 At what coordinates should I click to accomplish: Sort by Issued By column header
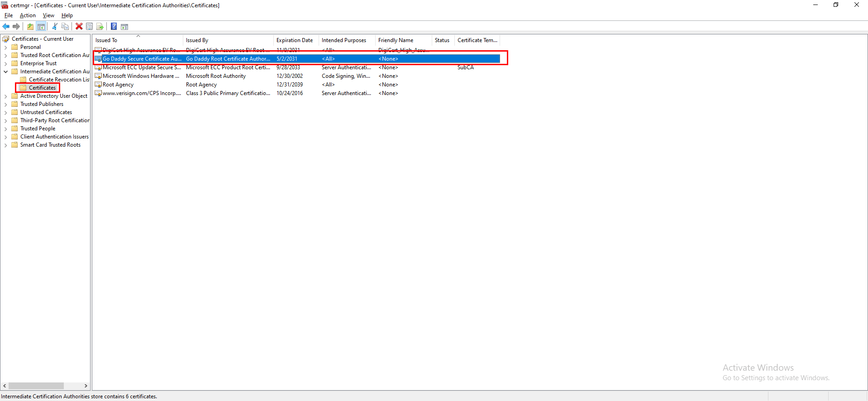pyautogui.click(x=228, y=40)
